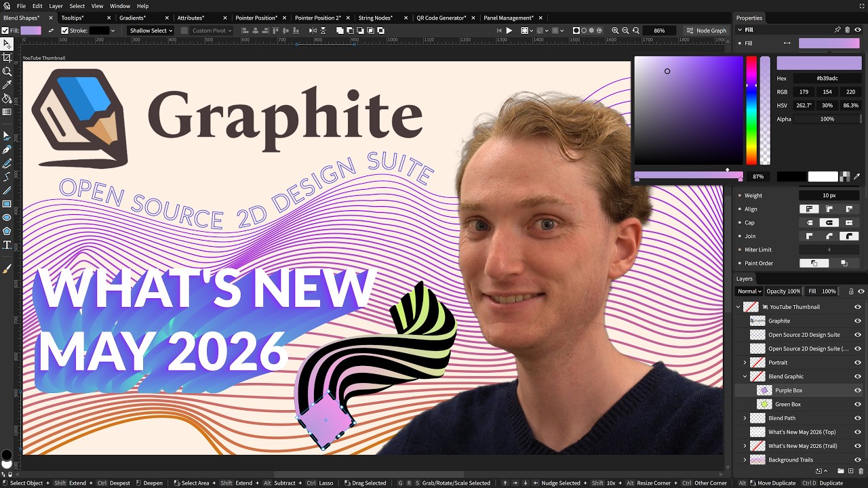Select the round Cap option
Image resolution: width=868 pixels, height=488 pixels.
click(829, 222)
